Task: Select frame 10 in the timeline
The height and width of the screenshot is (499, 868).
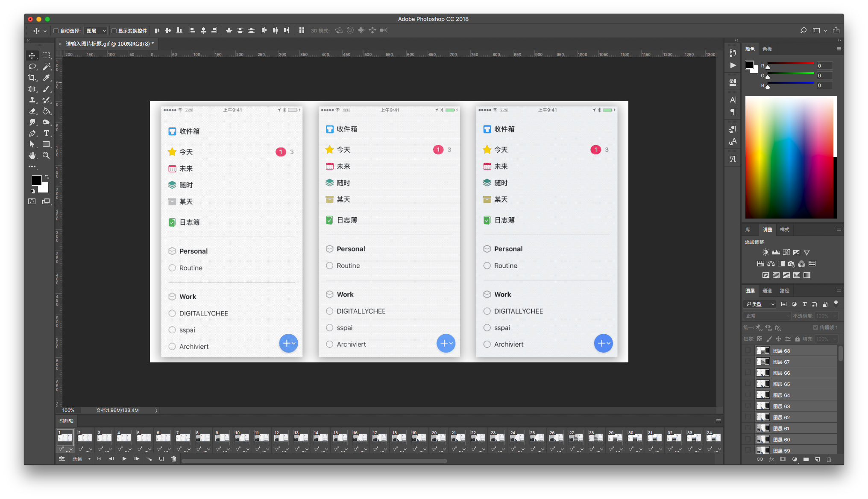Action: coord(242,438)
